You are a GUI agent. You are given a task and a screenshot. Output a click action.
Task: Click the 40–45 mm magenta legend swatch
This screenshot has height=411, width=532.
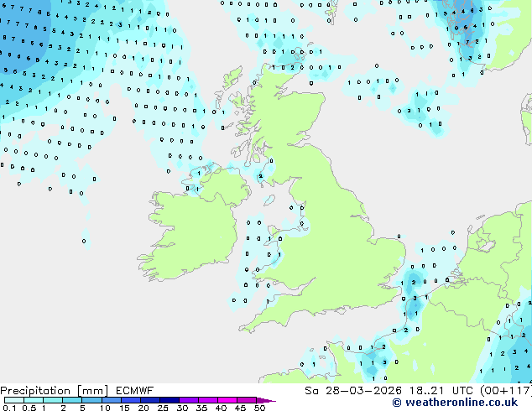point(227,400)
